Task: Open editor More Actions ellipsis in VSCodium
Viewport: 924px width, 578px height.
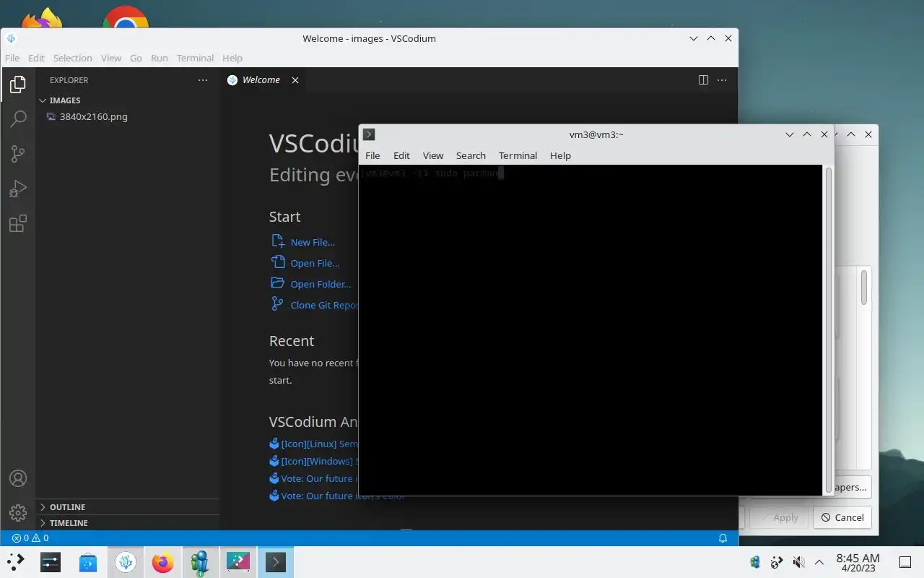Action: coord(722,80)
